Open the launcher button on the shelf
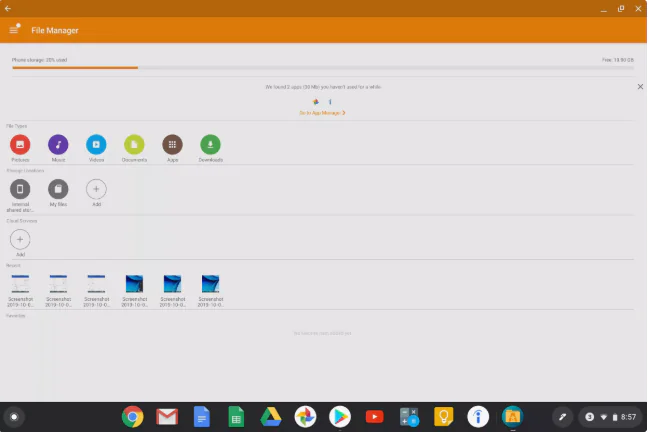This screenshot has width=649, height=432. [14, 417]
